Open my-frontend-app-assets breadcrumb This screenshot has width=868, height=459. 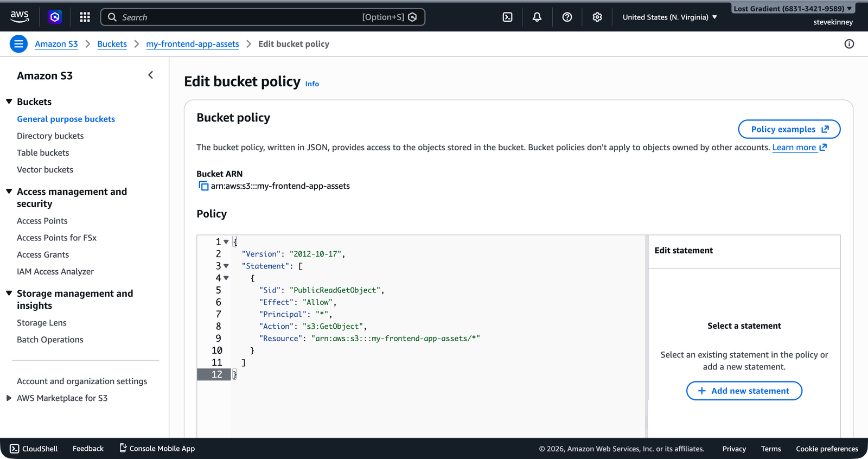(x=193, y=44)
